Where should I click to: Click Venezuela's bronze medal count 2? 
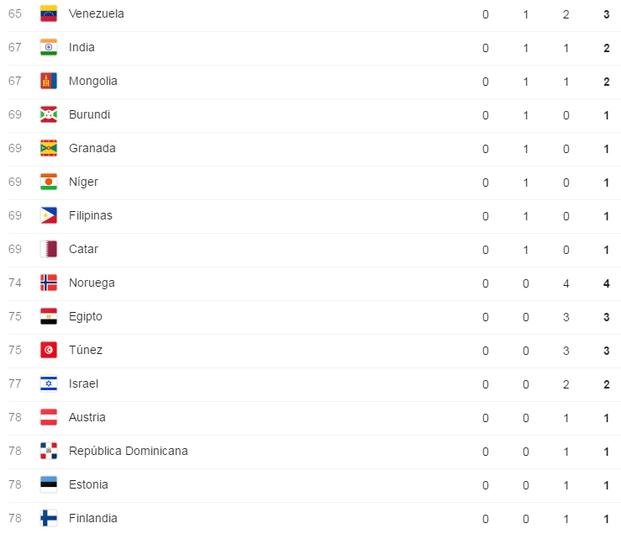pos(566,15)
